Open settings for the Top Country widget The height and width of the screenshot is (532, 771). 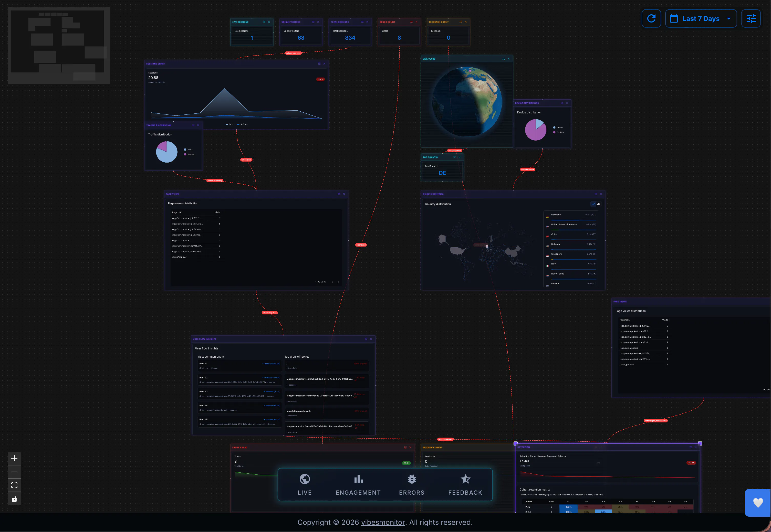[x=454, y=157]
